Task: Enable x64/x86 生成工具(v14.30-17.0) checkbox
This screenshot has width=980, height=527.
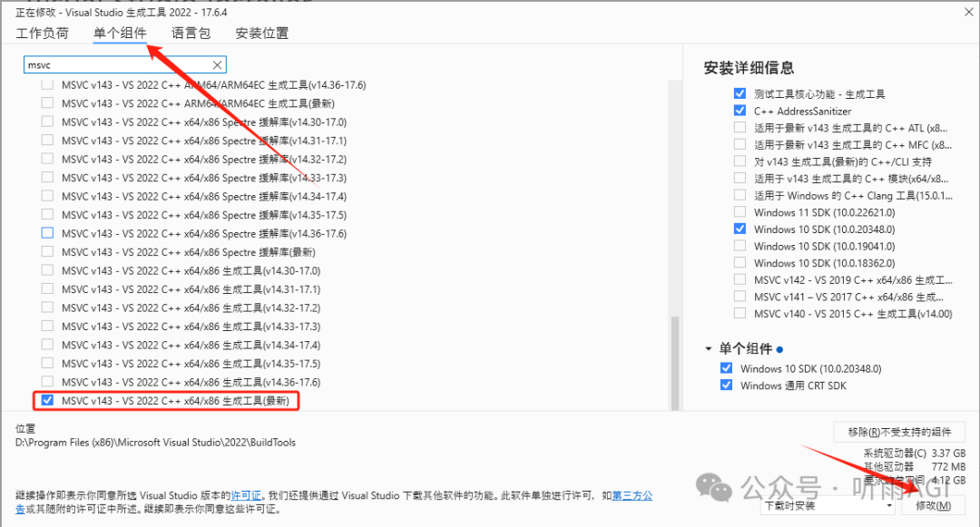Action: point(47,270)
